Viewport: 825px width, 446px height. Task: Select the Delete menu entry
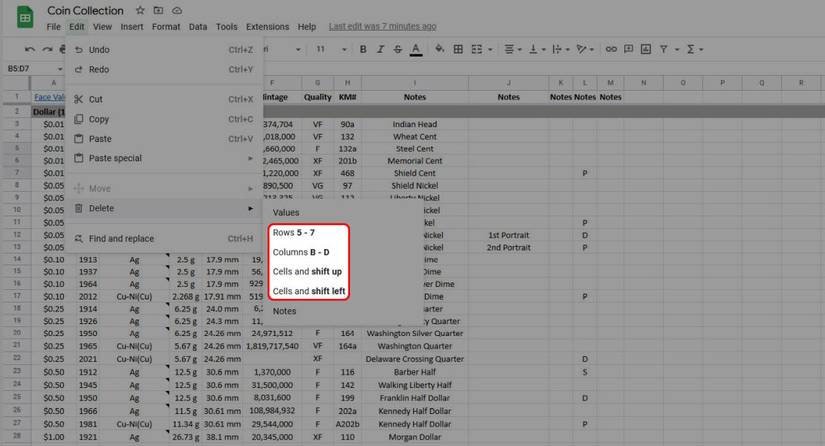[x=164, y=208]
